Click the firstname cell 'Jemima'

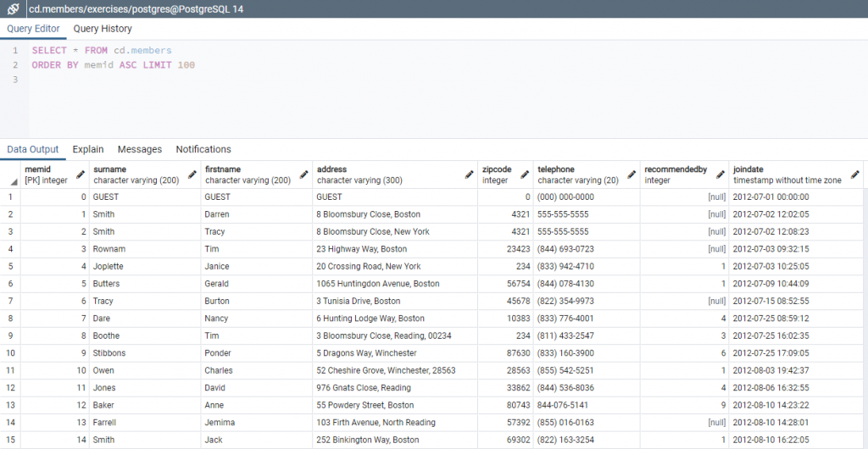point(257,423)
